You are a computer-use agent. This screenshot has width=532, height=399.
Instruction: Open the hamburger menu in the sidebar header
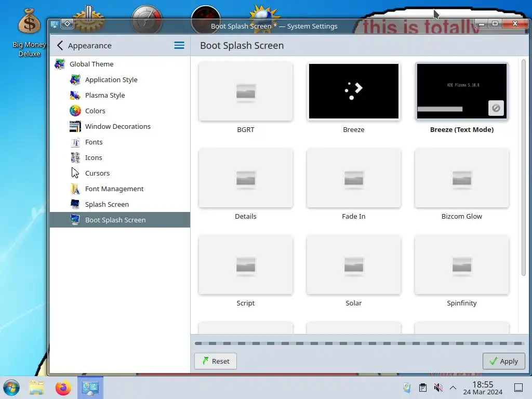tap(179, 46)
